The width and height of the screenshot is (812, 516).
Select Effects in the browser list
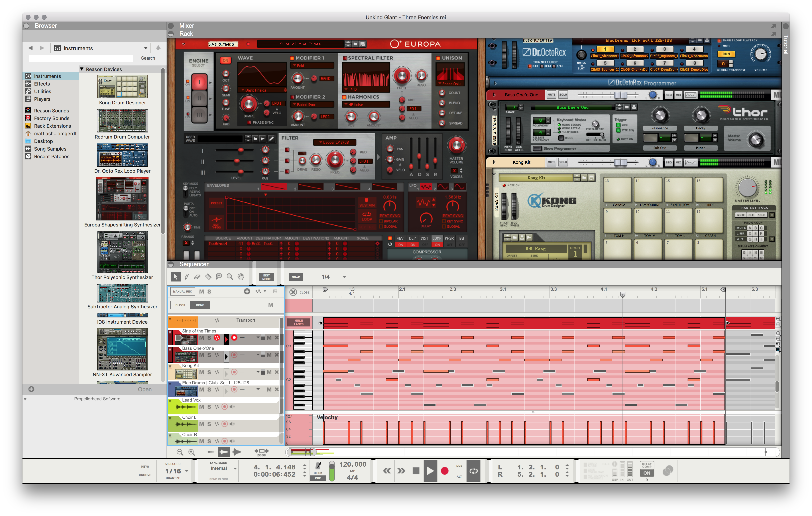click(x=42, y=84)
